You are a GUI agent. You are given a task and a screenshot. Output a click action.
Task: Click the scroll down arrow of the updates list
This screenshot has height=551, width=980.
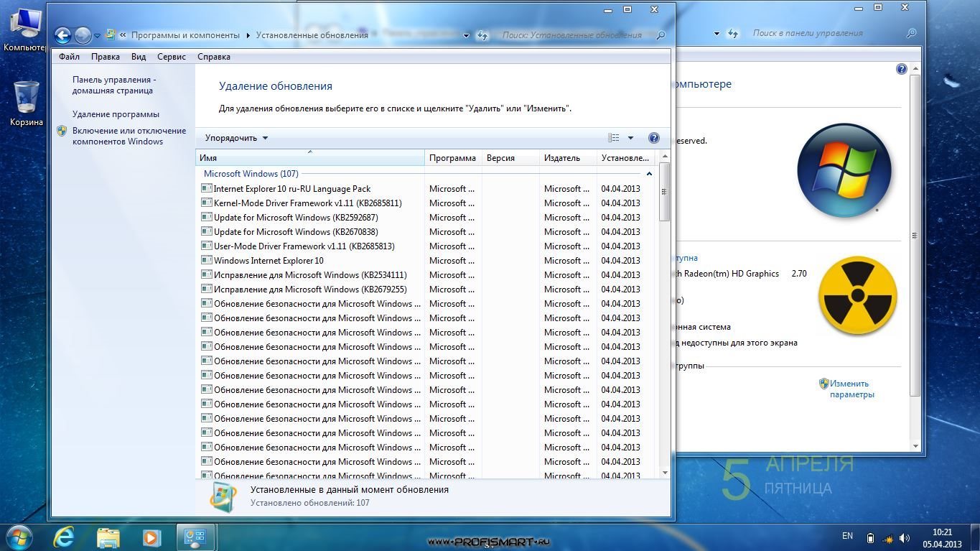coord(665,473)
